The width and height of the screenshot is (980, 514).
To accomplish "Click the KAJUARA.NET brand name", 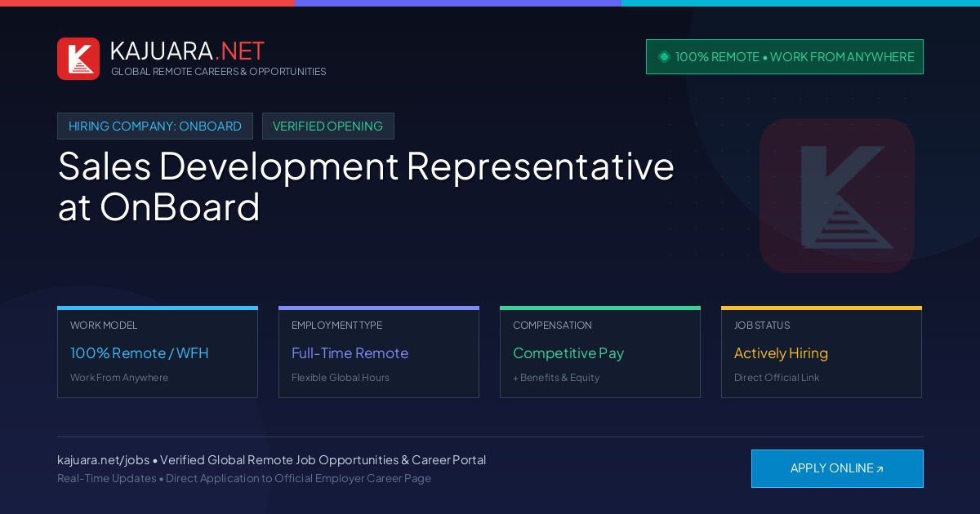I will point(187,51).
